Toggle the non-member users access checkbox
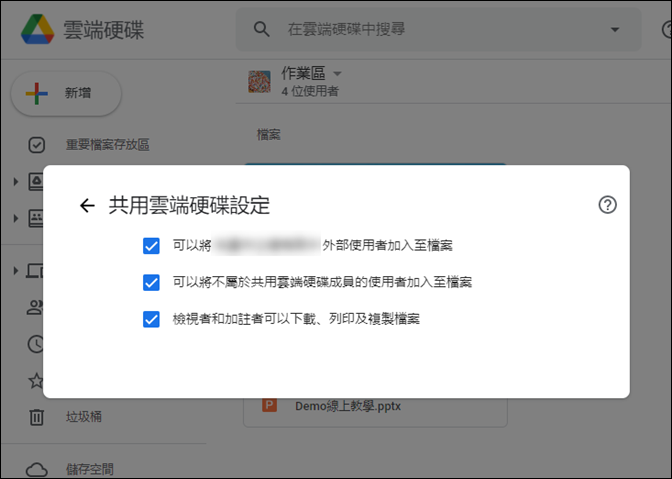This screenshot has width=672, height=479. [151, 283]
